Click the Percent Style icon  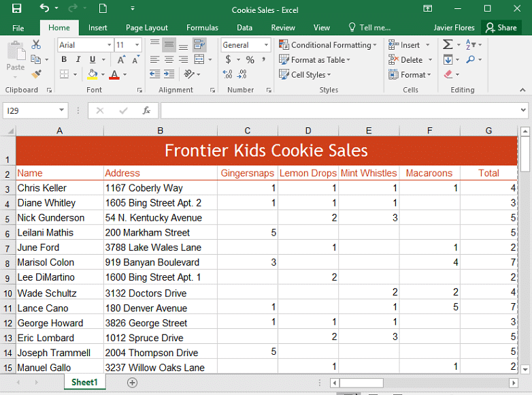(x=250, y=60)
